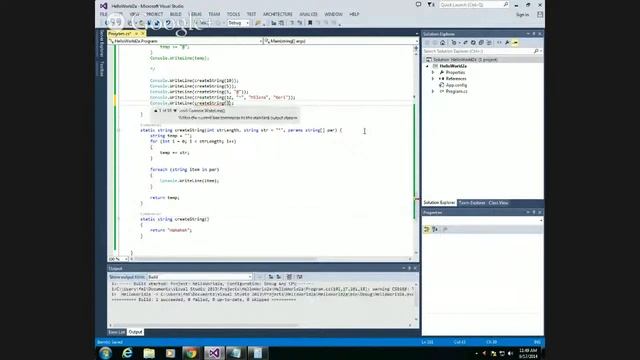Image resolution: width=640 pixels, height=360 pixels.
Task: Click Show All Files in Solution Explorer toolbar
Action: 489,42
